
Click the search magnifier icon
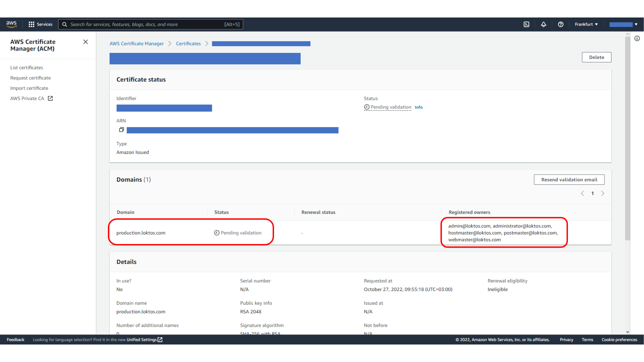pyautogui.click(x=65, y=24)
